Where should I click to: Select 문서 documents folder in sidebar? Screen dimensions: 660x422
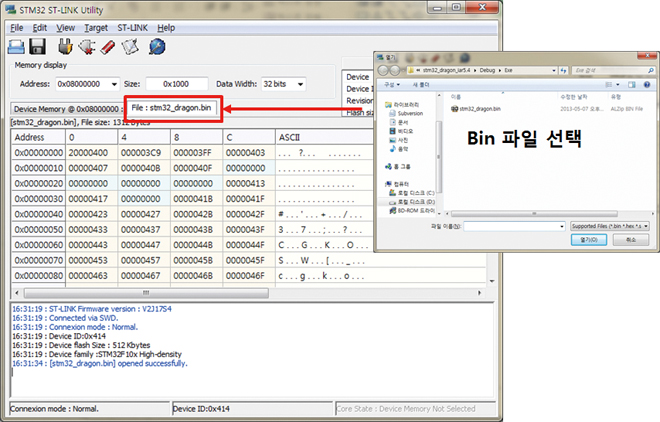tap(399, 122)
